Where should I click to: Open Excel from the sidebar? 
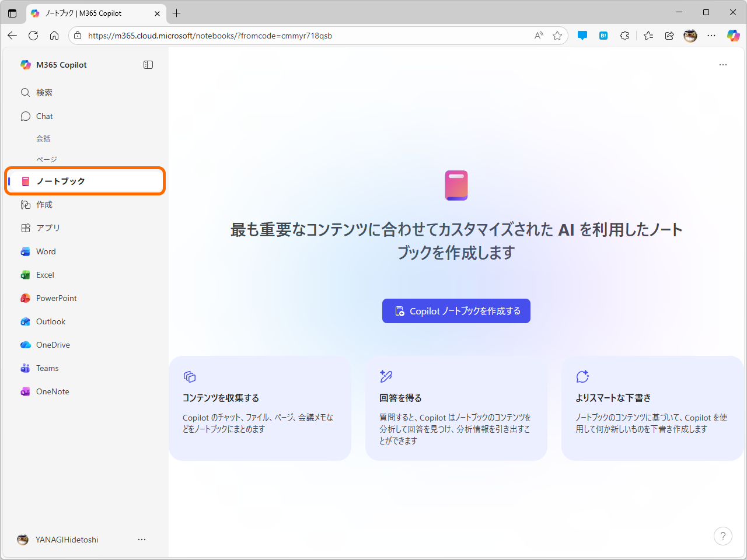pos(44,275)
